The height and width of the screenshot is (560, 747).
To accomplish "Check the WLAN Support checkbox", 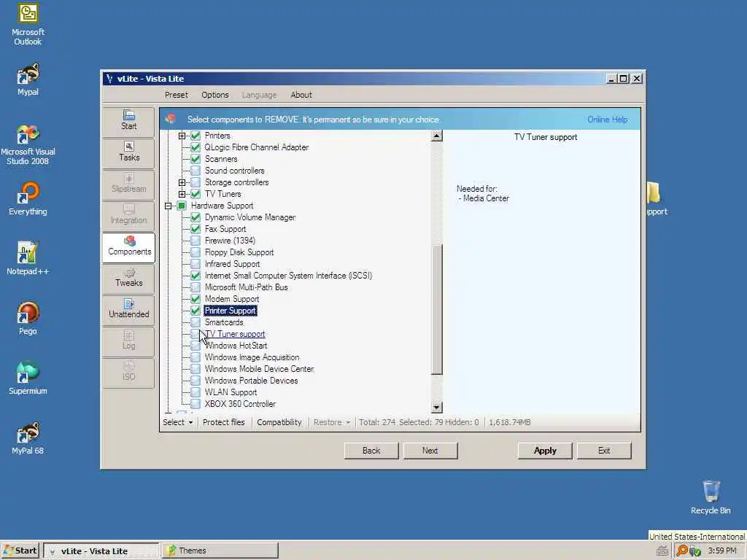I will pos(196,392).
